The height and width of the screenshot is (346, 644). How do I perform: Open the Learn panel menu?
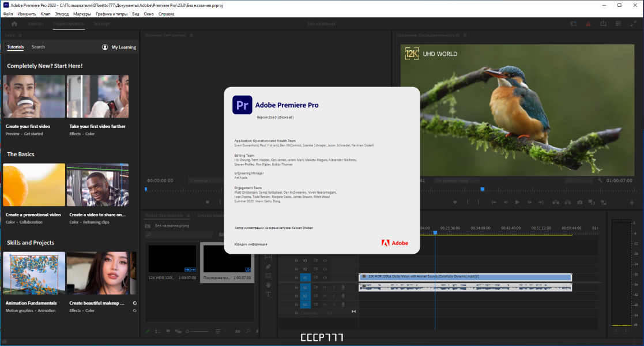pyautogui.click(x=20, y=35)
